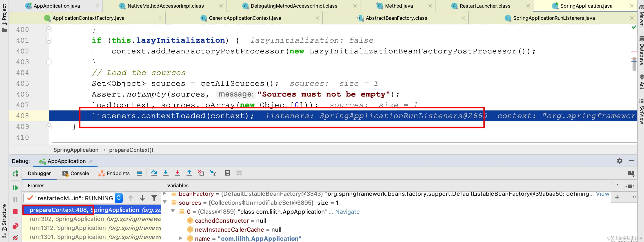This screenshot has width=644, height=242.
Task: Click line number 405 in the gutter
Action: (x=22, y=84)
